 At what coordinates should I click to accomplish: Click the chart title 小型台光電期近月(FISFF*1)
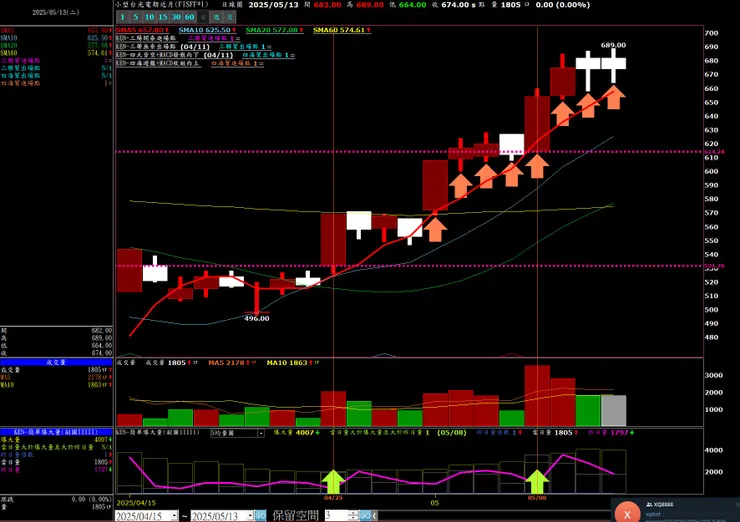162,5
